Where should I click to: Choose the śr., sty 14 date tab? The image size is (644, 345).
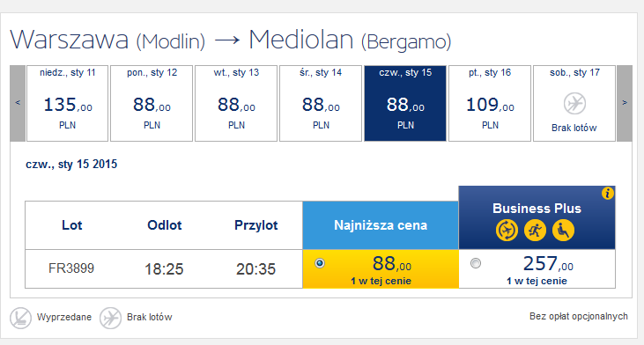321,103
